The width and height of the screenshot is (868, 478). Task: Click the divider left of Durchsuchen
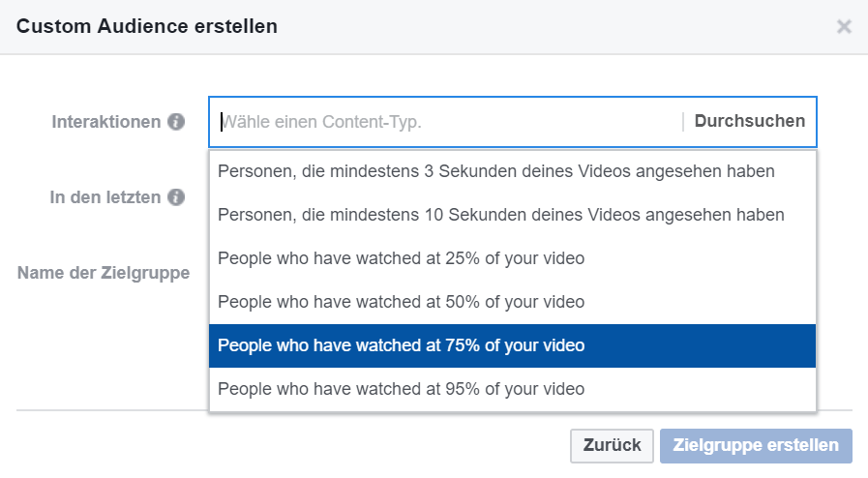[x=683, y=122]
